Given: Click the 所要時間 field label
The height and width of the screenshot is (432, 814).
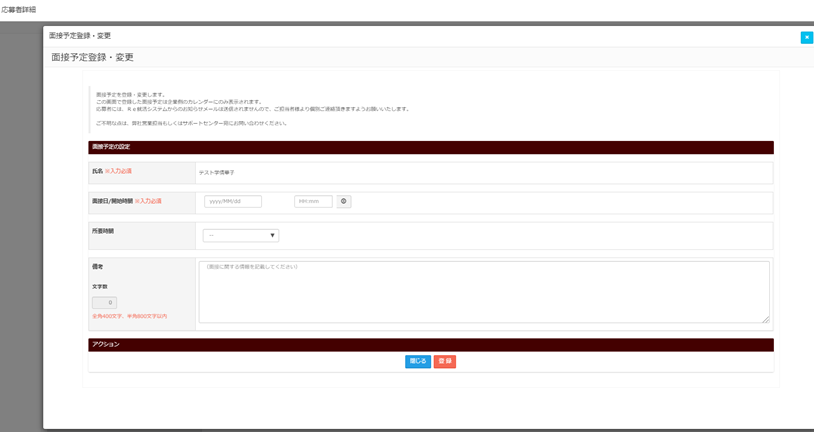Looking at the screenshot, I should tap(102, 230).
